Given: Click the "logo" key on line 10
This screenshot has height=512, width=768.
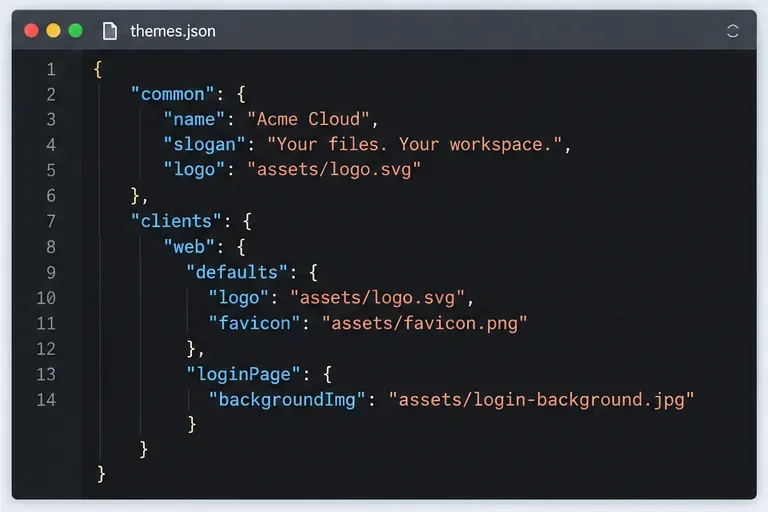Looking at the screenshot, I should (x=239, y=298).
